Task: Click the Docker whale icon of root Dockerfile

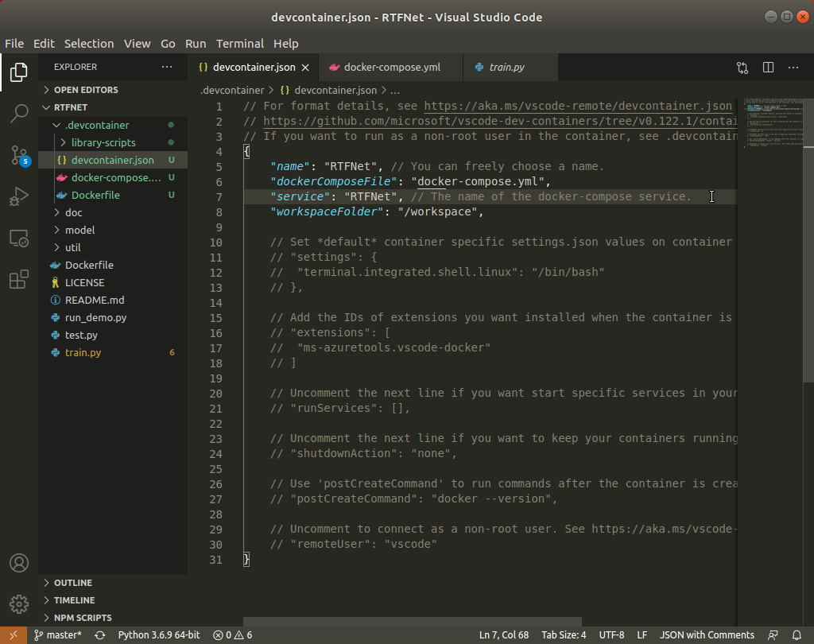Action: tap(56, 266)
